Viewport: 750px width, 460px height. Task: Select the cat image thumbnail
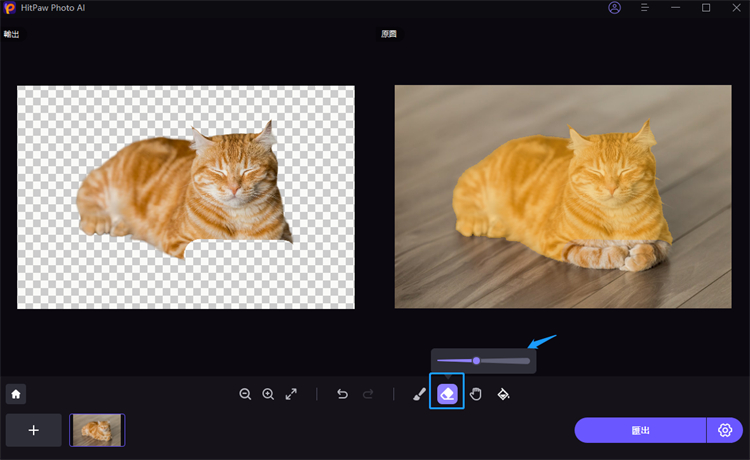[x=97, y=430]
